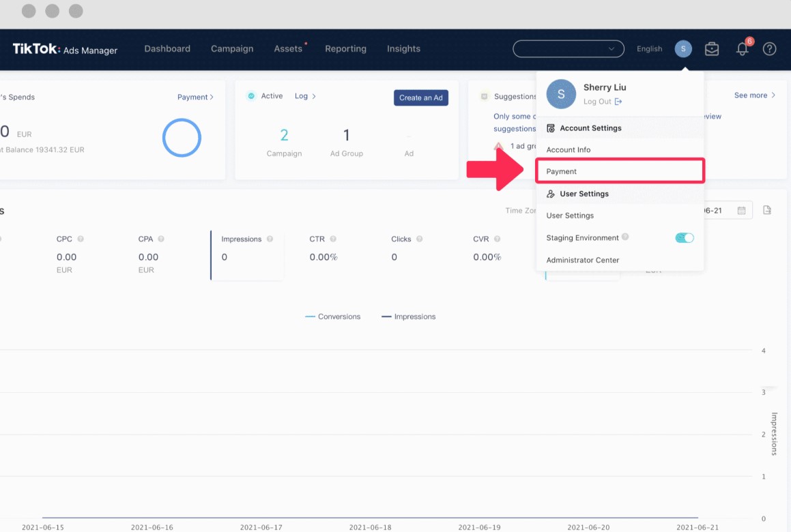
Task: Open the Campaign tab in navigation
Action: (x=232, y=49)
